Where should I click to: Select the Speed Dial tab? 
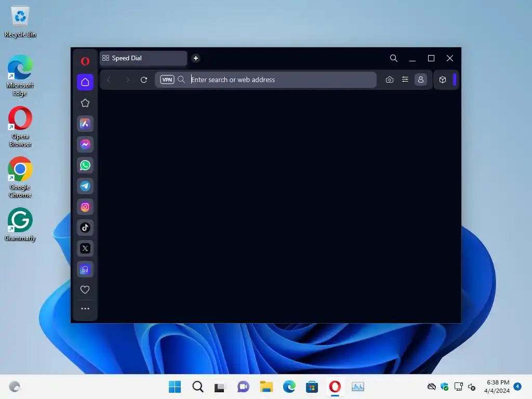(x=143, y=58)
